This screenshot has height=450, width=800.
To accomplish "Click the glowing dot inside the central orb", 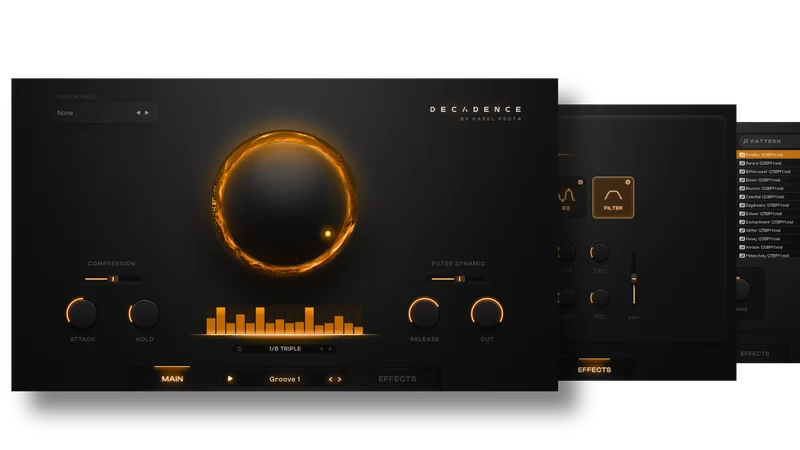I will click(328, 234).
